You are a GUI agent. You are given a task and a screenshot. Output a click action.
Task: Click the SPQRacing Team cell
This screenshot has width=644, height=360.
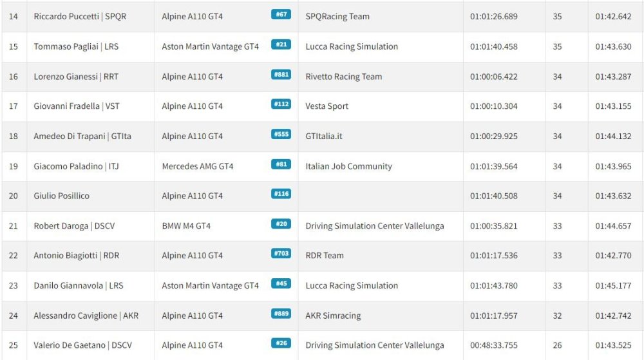(337, 16)
